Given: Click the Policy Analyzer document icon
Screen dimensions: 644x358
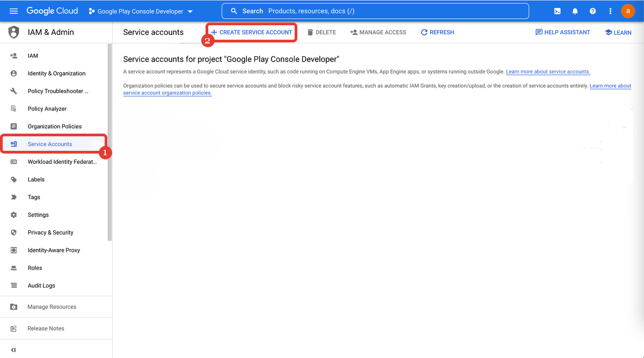Looking at the screenshot, I should [14, 109].
